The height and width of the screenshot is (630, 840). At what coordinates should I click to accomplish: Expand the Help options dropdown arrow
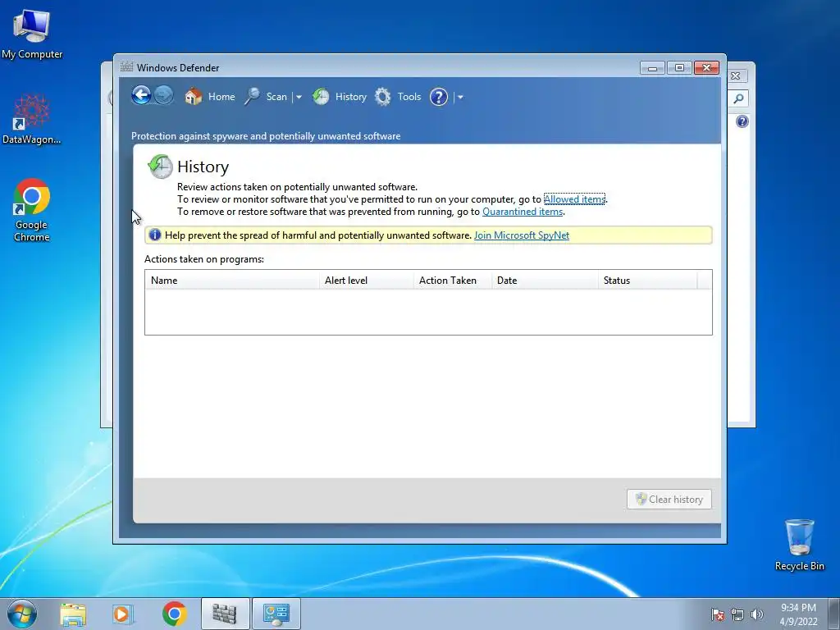[460, 97]
